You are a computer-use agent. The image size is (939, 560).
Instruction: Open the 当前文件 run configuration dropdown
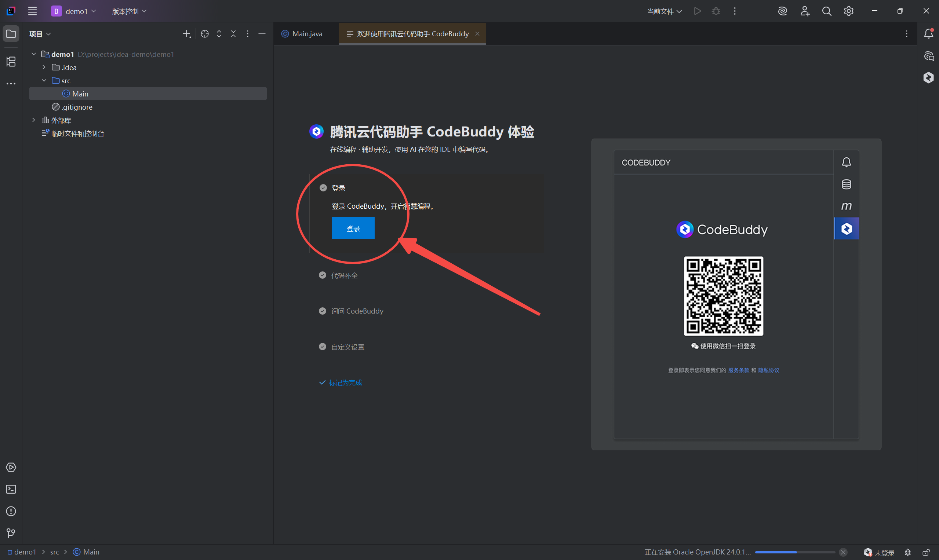point(664,11)
